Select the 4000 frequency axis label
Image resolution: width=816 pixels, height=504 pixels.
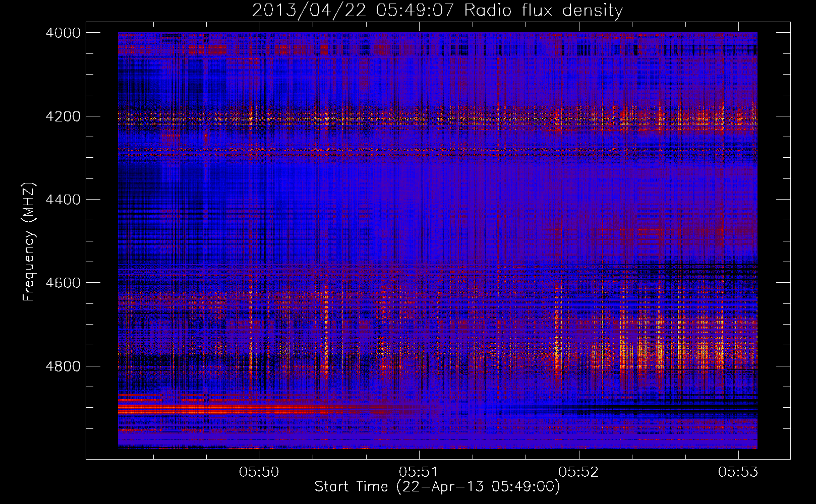point(63,33)
